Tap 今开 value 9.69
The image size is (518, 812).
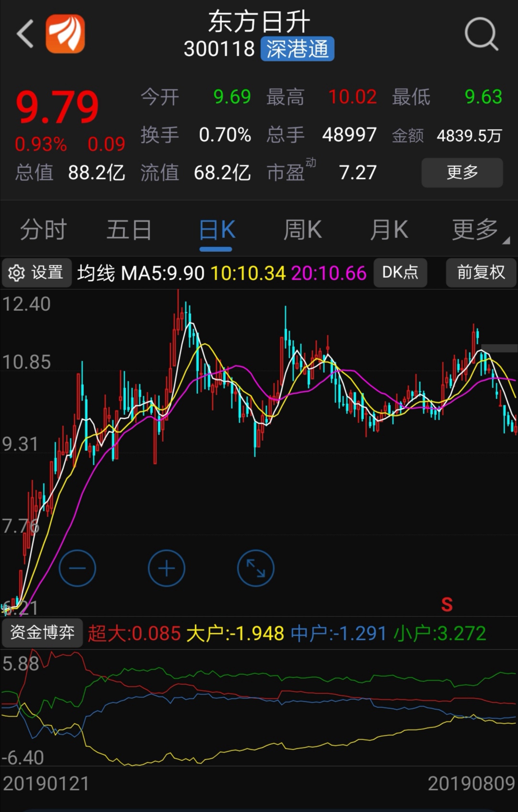[232, 97]
